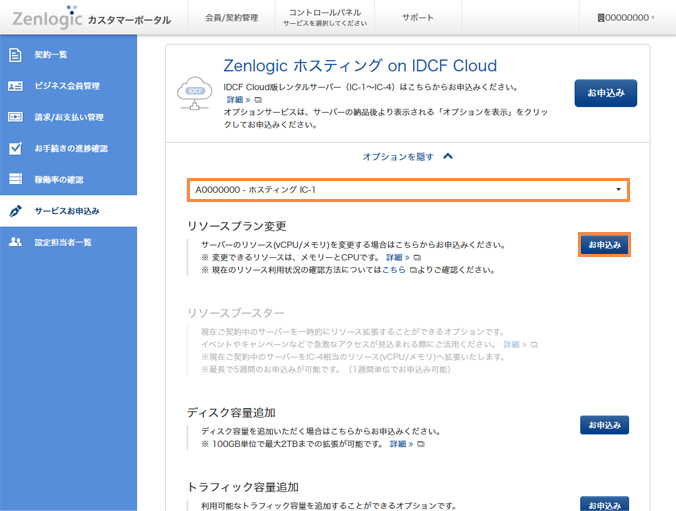The image size is (676, 511).
Task: Open コントロールパネル menu
Action: (x=325, y=17)
